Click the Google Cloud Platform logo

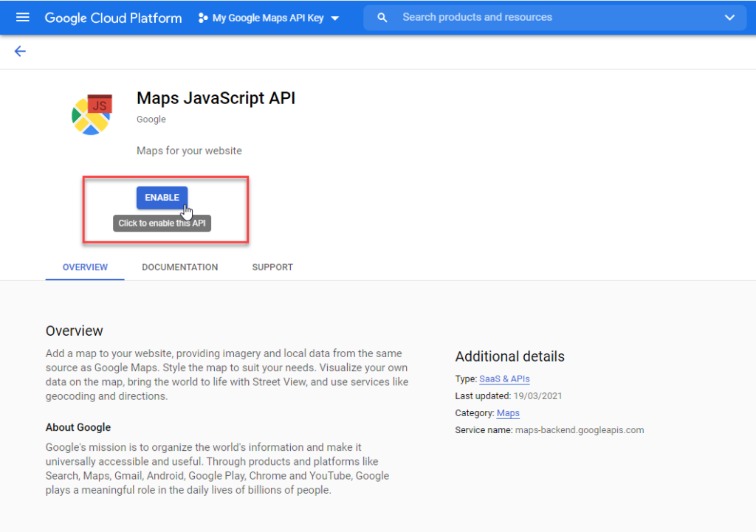(113, 18)
